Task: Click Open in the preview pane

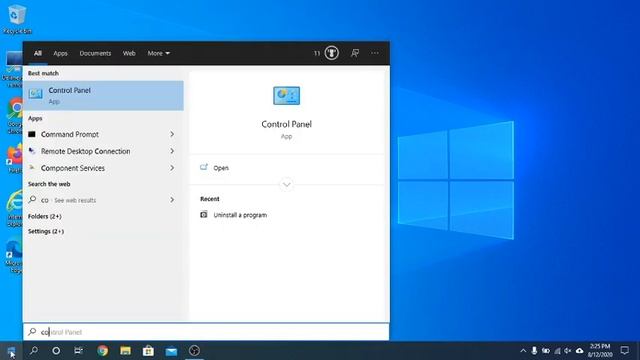Action: tap(221, 168)
